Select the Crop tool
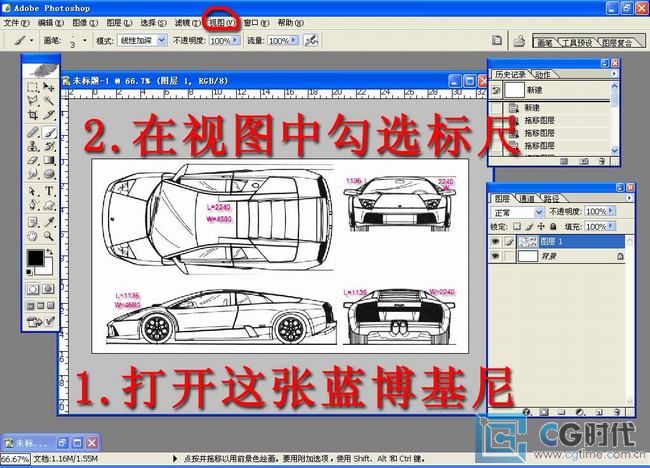 point(32,115)
